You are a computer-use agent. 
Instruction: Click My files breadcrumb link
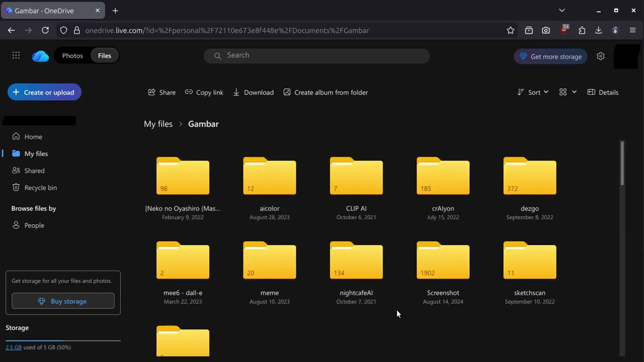[x=158, y=124]
